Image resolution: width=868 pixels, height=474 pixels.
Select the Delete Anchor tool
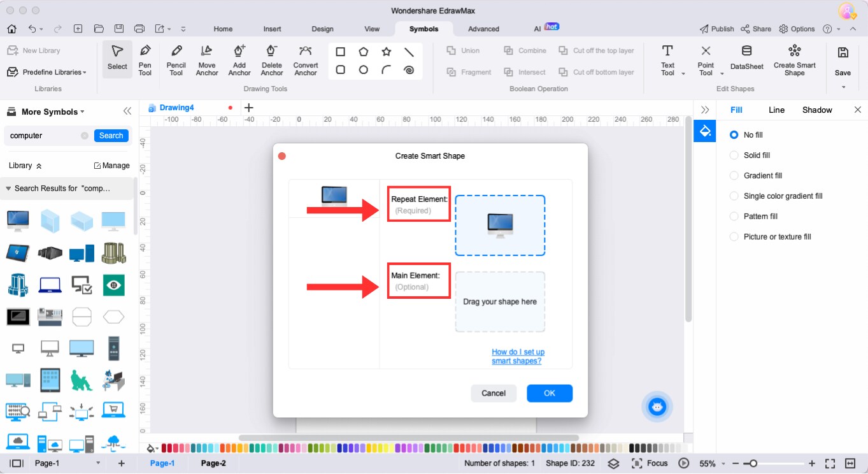272,60
